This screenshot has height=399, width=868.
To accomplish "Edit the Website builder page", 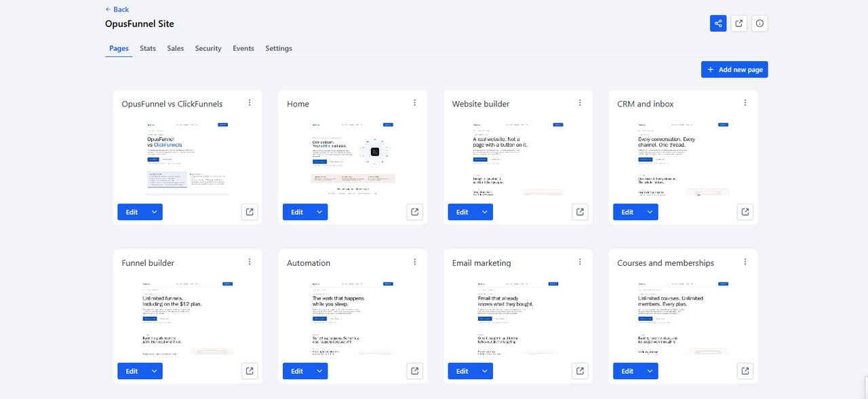I will [x=462, y=212].
